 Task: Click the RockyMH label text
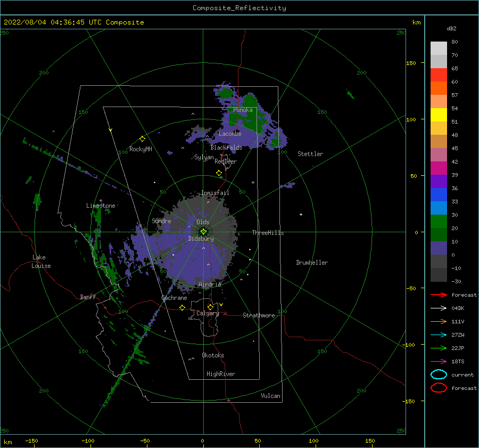[x=141, y=149]
